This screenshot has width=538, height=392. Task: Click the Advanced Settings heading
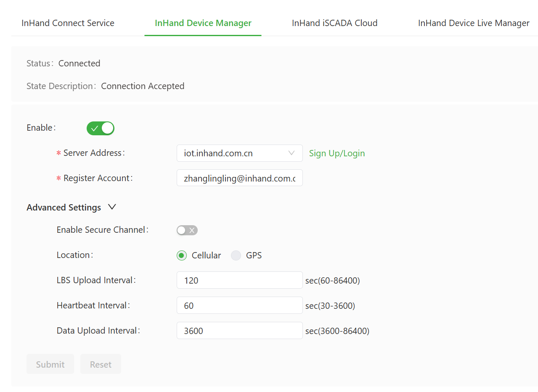coord(64,208)
